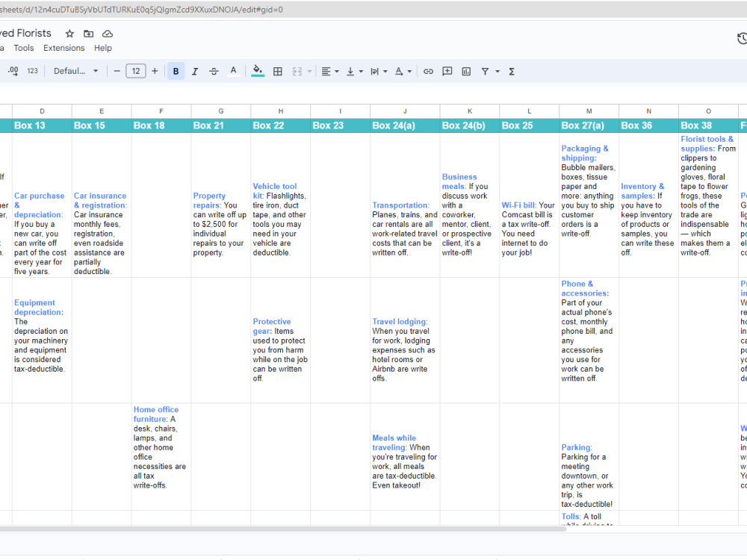The image size is (747, 560).
Task: Select the Box 24(a) header cell
Action: pos(405,125)
